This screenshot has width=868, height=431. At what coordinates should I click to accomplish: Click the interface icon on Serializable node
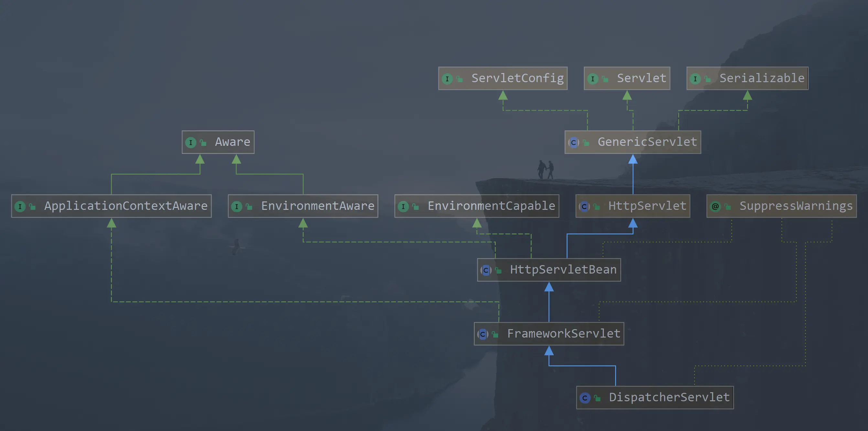696,79
